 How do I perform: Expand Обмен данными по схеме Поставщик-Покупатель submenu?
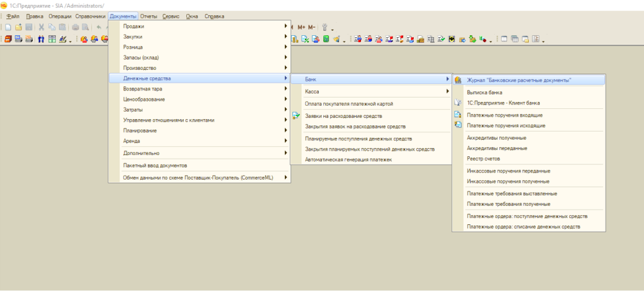(x=198, y=178)
